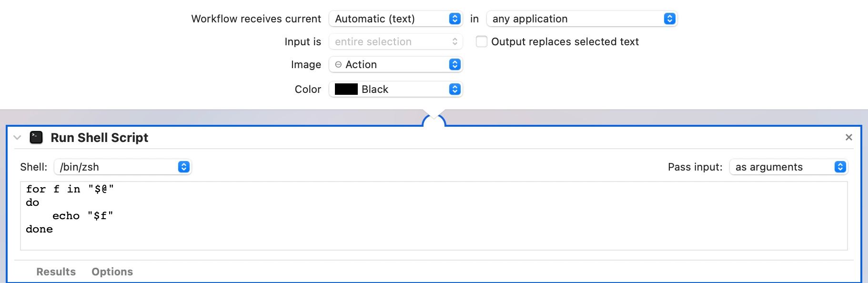Open the Shell /bin/zsh dropdown
Screen dimensions: 868x283
[122, 167]
